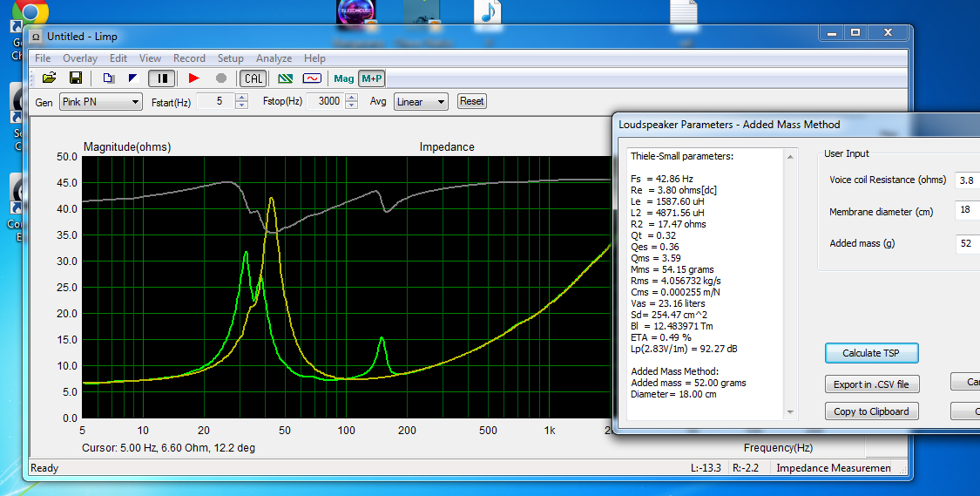980x496 pixels.
Task: Open the Help menu
Action: click(x=315, y=58)
